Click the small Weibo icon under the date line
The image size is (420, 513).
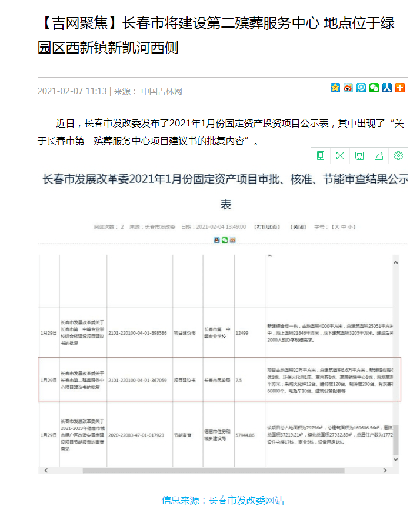point(232,240)
